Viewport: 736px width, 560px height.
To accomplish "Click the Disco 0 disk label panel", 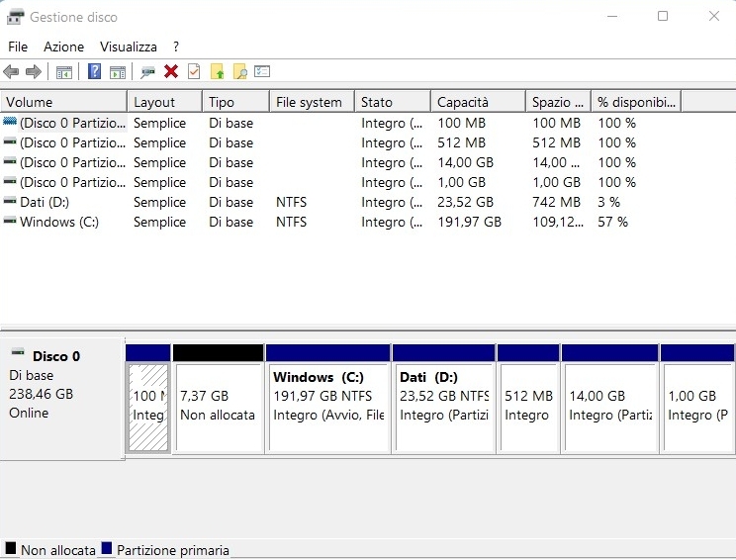I will pyautogui.click(x=62, y=399).
